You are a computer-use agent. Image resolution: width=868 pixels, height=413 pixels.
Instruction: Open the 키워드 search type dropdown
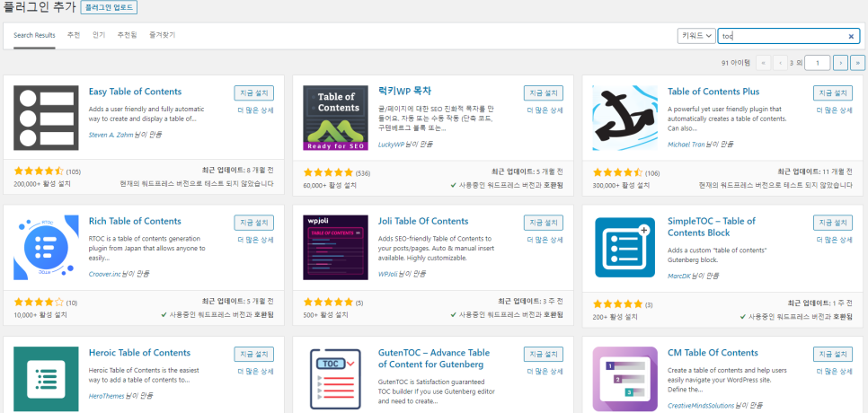tap(696, 36)
